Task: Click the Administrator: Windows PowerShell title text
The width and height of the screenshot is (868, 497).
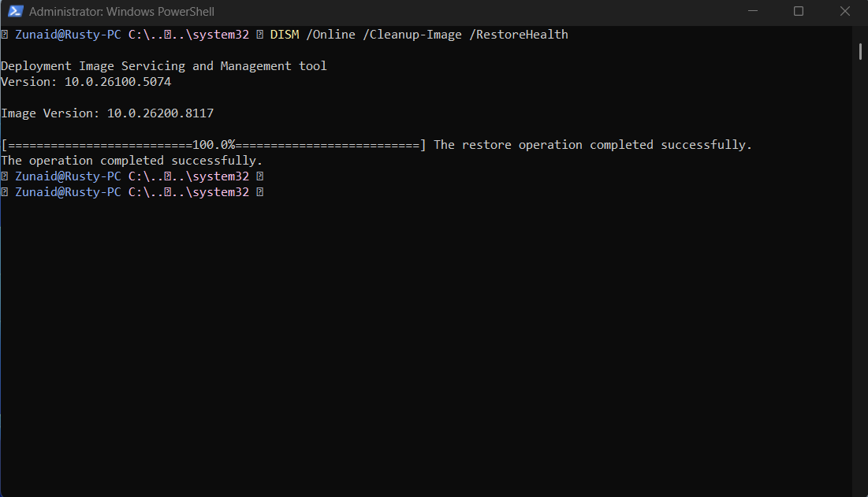Action: point(121,12)
